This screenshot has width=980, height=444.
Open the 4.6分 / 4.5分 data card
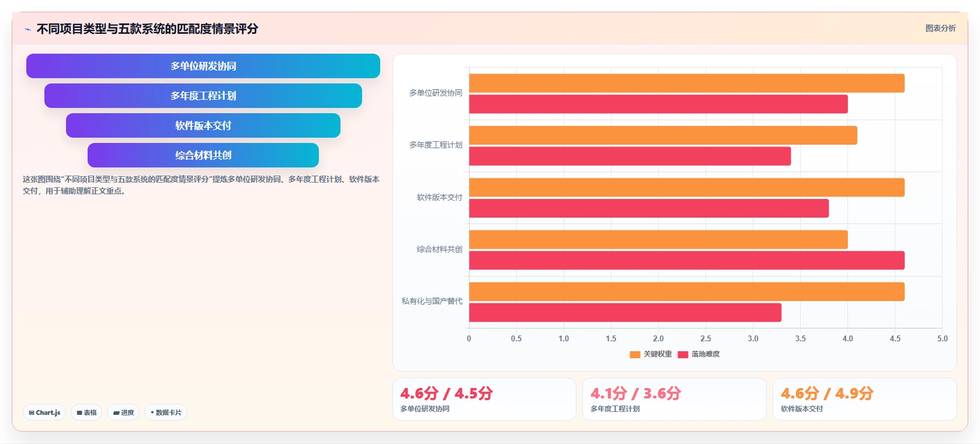[x=484, y=399]
